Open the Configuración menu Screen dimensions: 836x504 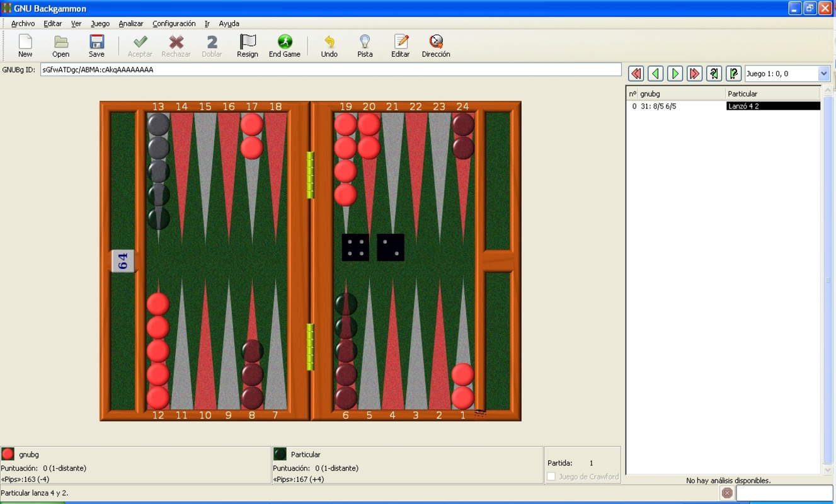(x=173, y=23)
